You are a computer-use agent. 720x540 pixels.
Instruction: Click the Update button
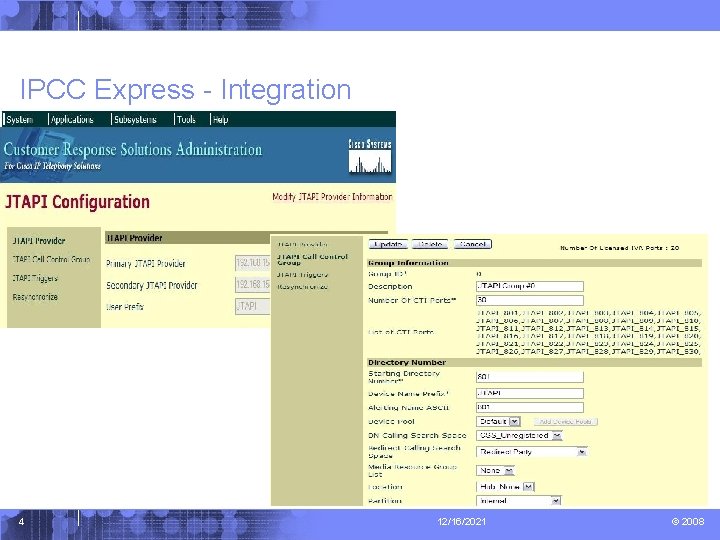tap(388, 244)
